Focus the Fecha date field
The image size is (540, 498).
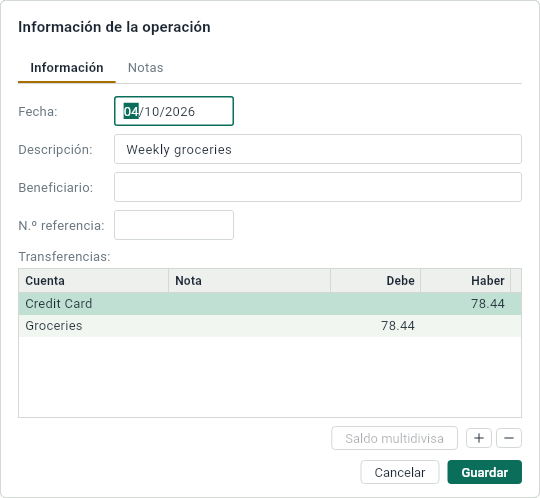(x=174, y=111)
